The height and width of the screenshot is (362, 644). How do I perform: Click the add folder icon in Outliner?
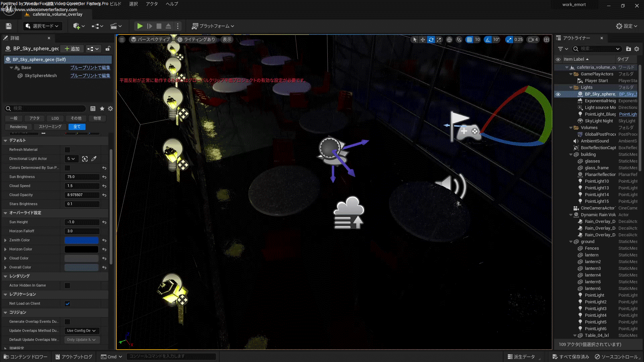tap(628, 49)
